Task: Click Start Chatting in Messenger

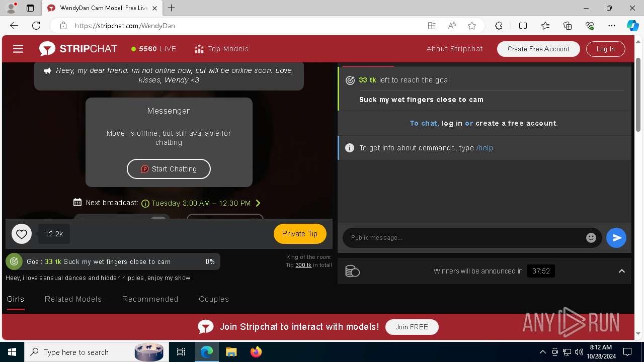Action: click(169, 169)
